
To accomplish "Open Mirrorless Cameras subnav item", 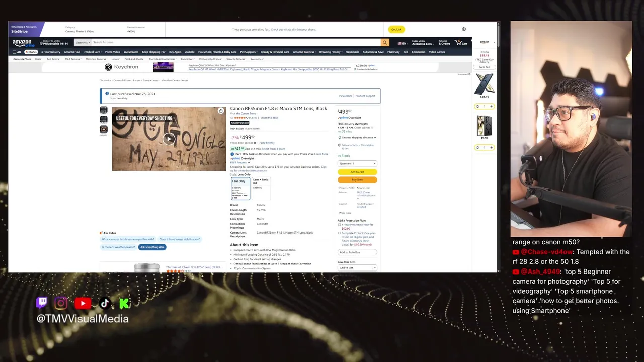I will [96, 59].
